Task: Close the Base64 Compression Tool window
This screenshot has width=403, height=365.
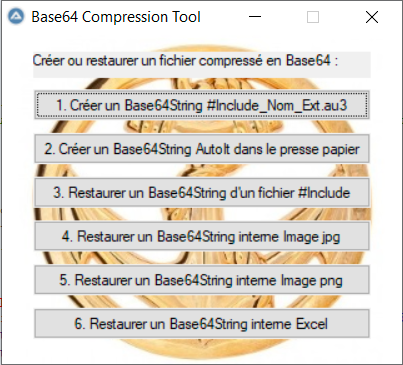Action: pos(372,17)
